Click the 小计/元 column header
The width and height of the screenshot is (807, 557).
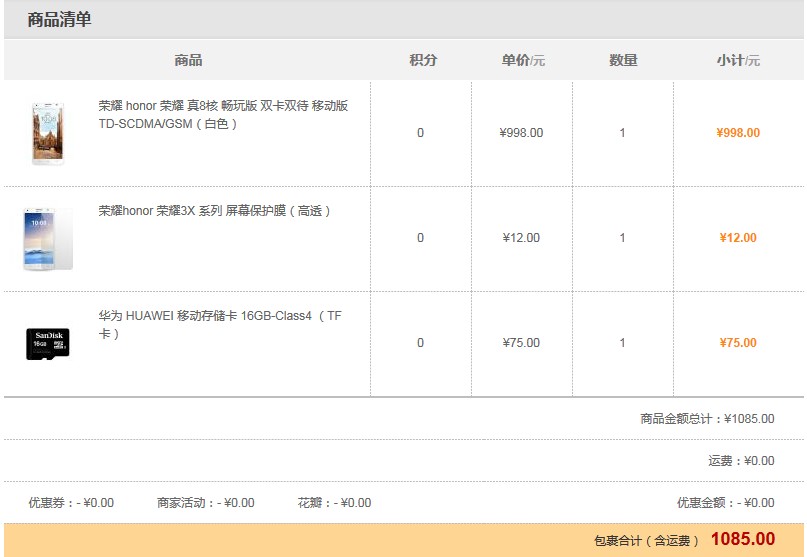[x=738, y=60]
